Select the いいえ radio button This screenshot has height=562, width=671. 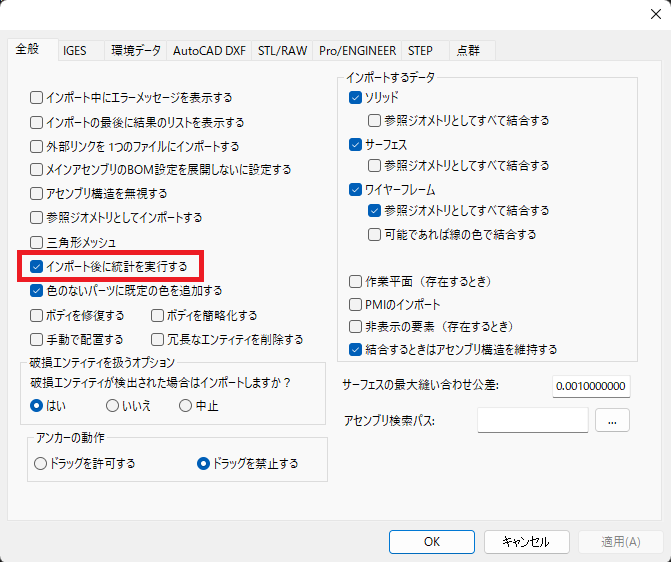[112, 406]
